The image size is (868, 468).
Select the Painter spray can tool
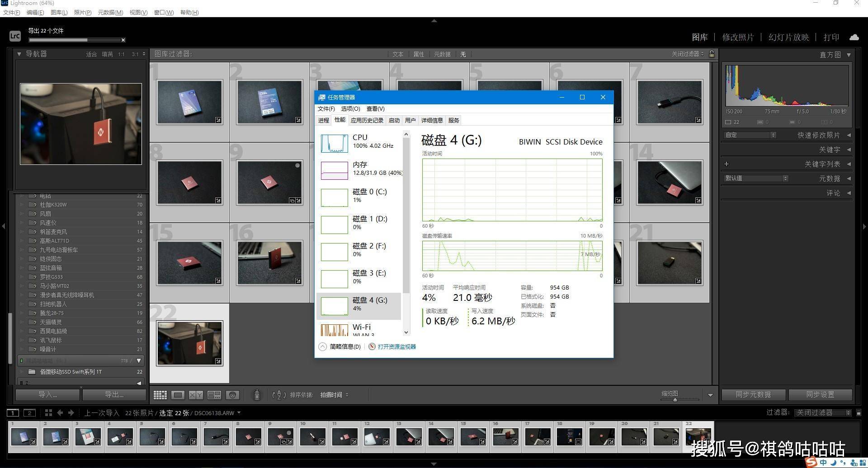coord(257,395)
